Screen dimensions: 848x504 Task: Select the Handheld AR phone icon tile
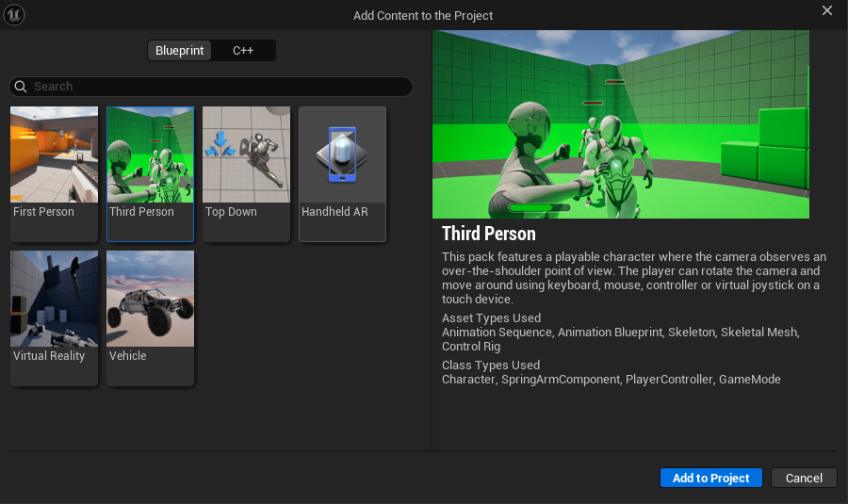(342, 154)
